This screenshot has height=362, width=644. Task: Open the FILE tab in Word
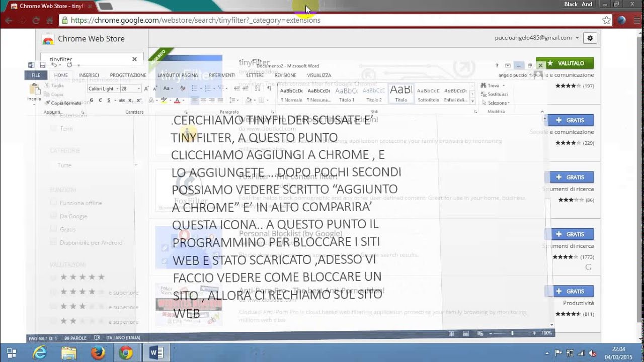coord(36,75)
